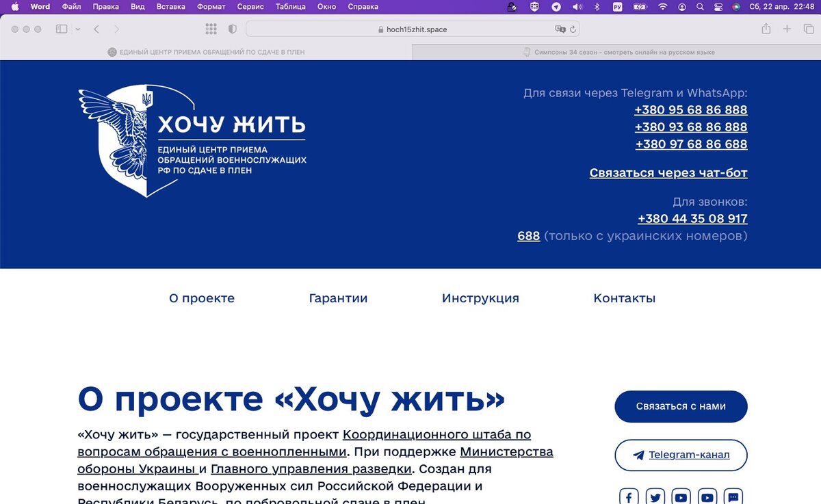Open the Окно menu
The width and height of the screenshot is (821, 504).
pyautogui.click(x=327, y=7)
